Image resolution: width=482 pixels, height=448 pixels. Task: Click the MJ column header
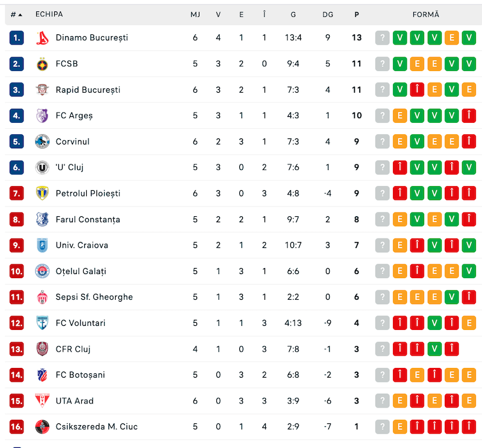coord(195,14)
